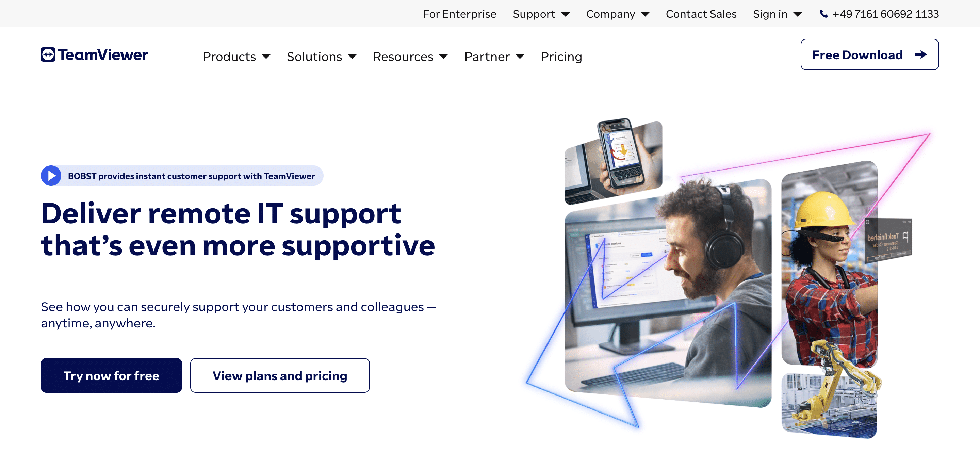
Task: Open the Sign in dropdown
Action: click(777, 13)
